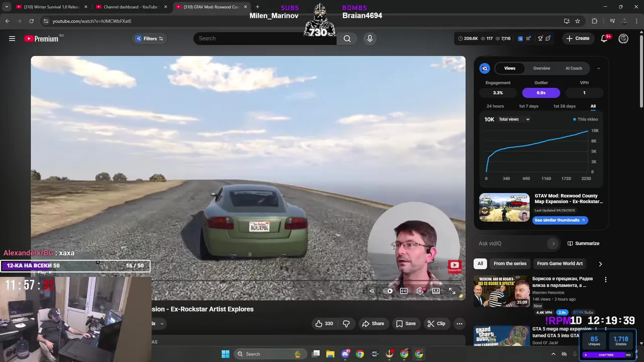Open the YouTube guide hamburger menu
644x362 pixels.
click(x=12, y=39)
